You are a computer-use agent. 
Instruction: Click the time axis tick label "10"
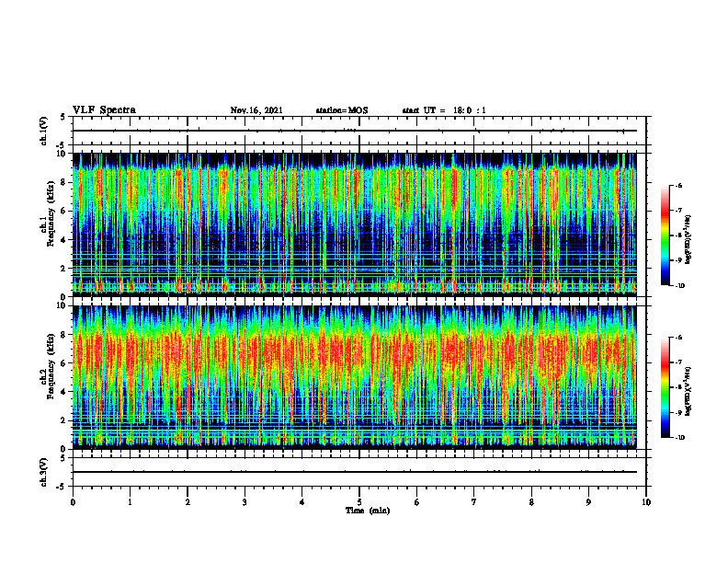(x=646, y=502)
